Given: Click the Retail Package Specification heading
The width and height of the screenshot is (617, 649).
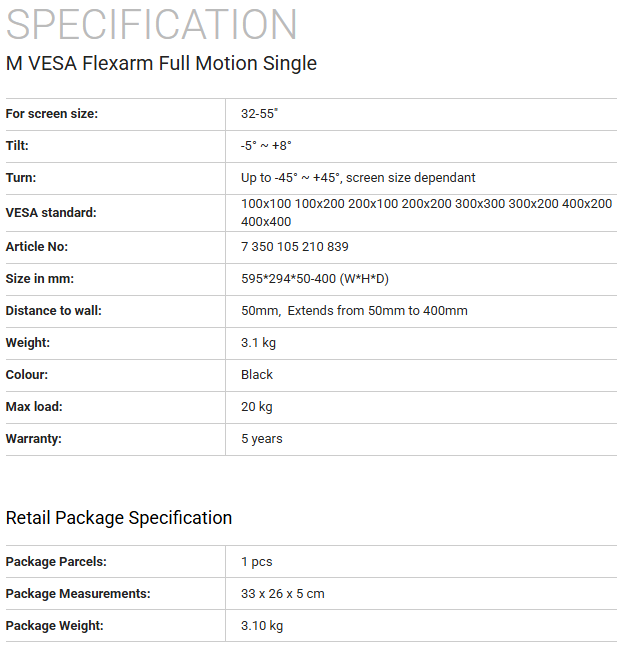Looking at the screenshot, I should [x=119, y=518].
